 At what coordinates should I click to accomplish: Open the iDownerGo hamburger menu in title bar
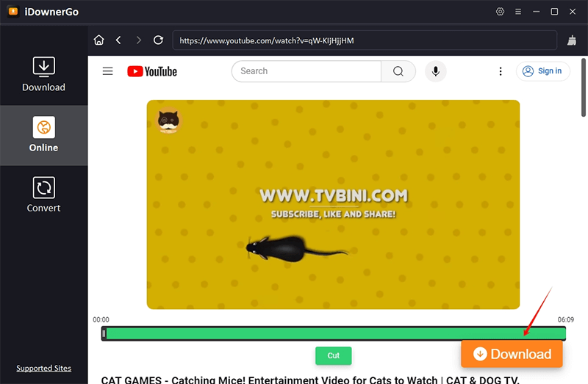(x=518, y=12)
